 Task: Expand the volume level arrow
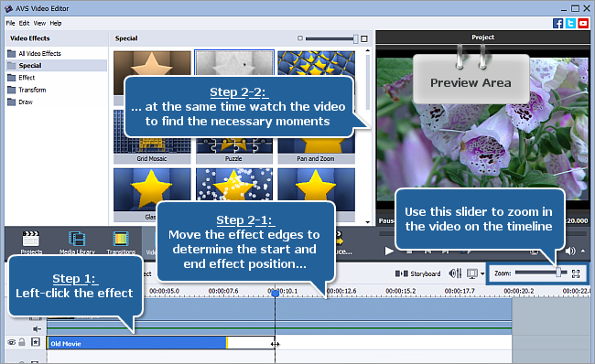point(583,251)
